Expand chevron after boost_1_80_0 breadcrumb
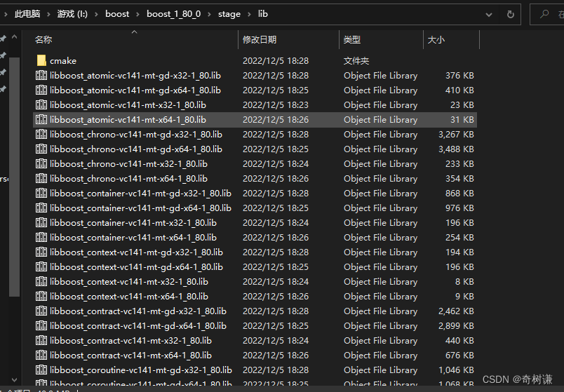Screen dimensions: 564x392 coord(209,15)
